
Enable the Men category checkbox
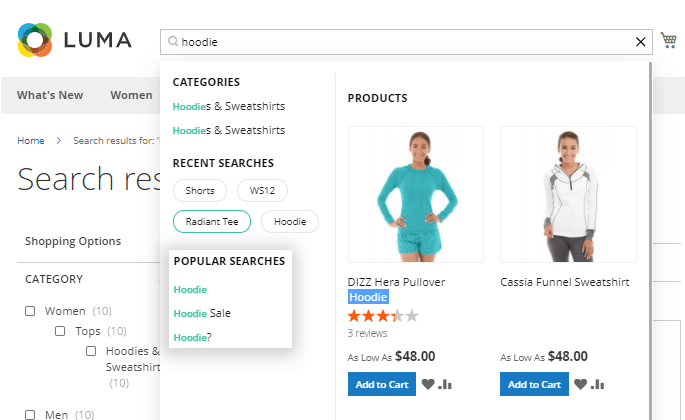(31, 414)
